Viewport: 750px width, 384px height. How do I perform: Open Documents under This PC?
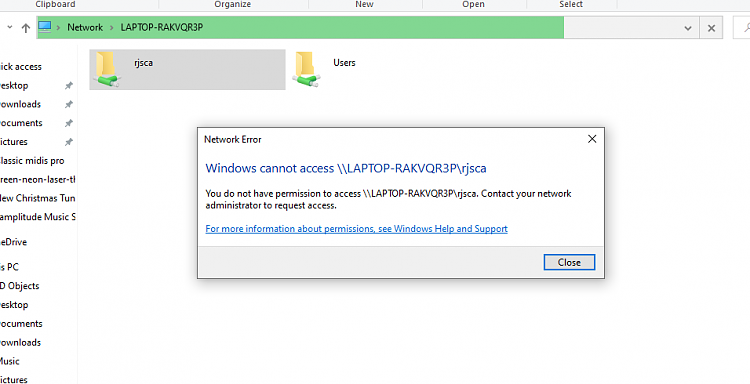point(21,323)
